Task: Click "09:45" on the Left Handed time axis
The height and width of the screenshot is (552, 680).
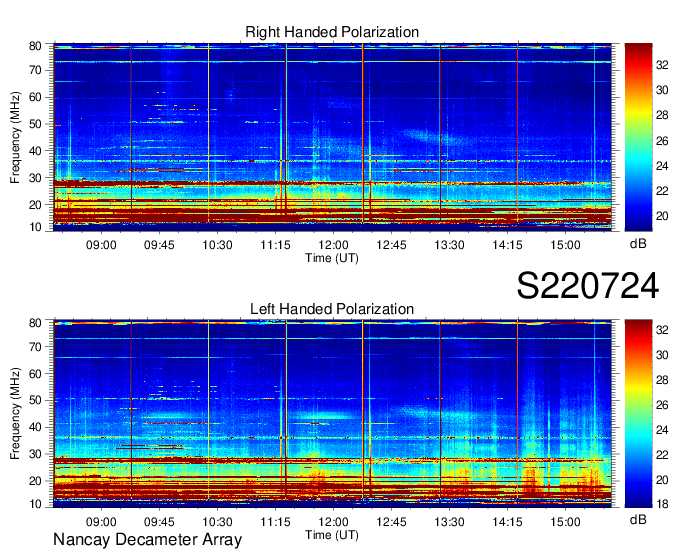Action: point(159,522)
